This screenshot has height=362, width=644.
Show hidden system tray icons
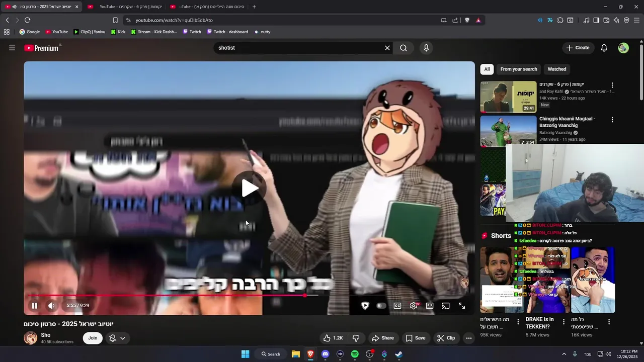tap(564, 354)
